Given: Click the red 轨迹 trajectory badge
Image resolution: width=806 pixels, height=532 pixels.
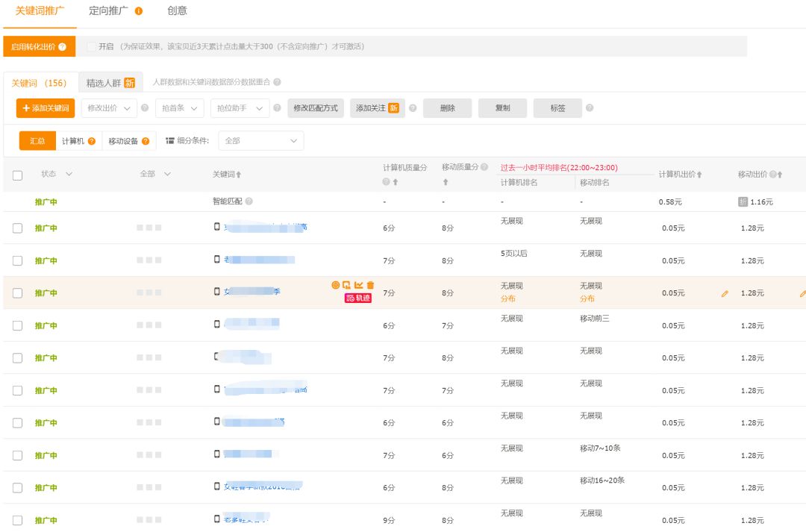Looking at the screenshot, I should 358,297.
